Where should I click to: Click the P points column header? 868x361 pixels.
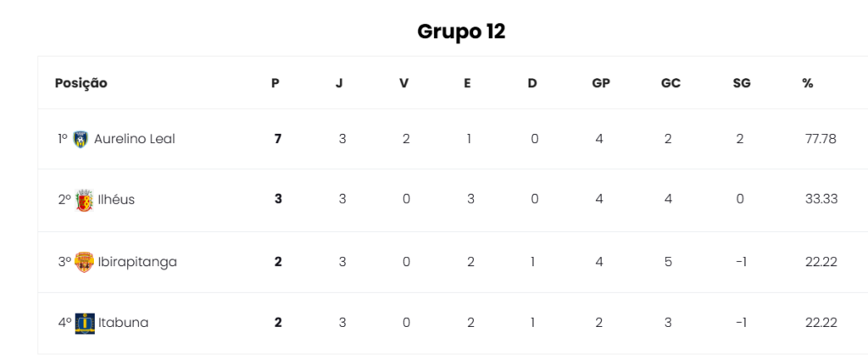click(x=275, y=84)
